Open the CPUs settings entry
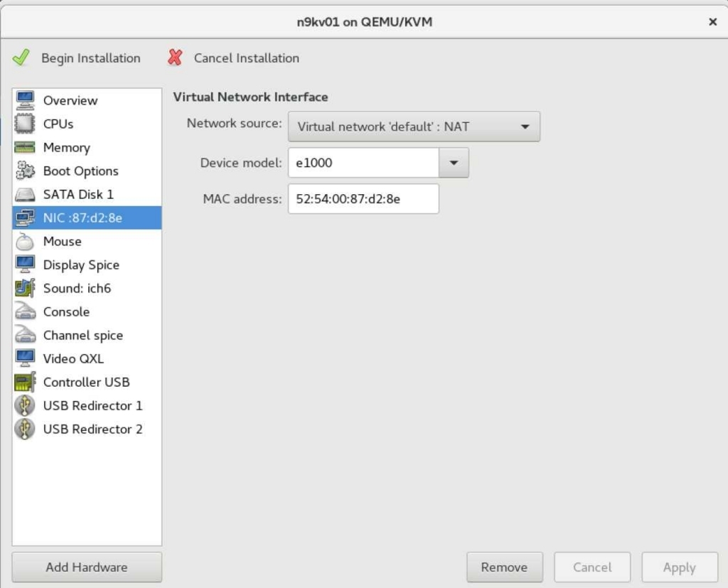Image resolution: width=728 pixels, height=588 pixels. (87, 124)
